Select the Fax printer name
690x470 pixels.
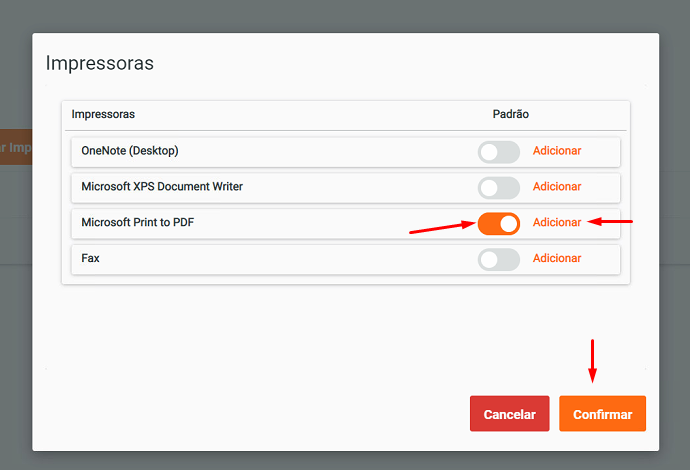click(90, 258)
